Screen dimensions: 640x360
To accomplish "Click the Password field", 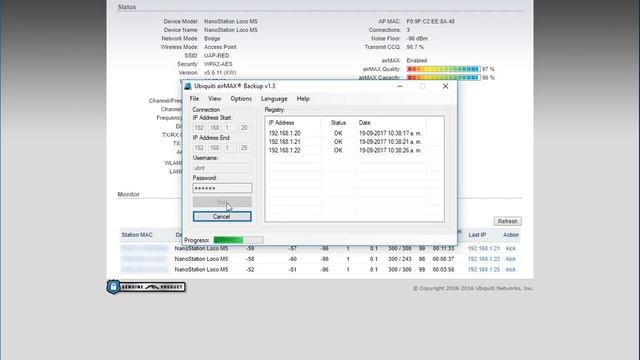I will (x=222, y=188).
